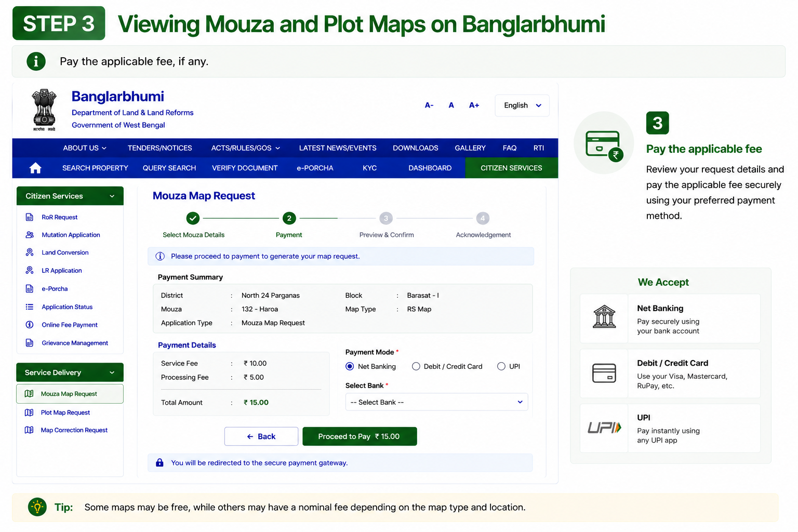Viewport: 798px width, 532px height.
Task: Click the Grievance Management icon
Action: [x=30, y=343]
